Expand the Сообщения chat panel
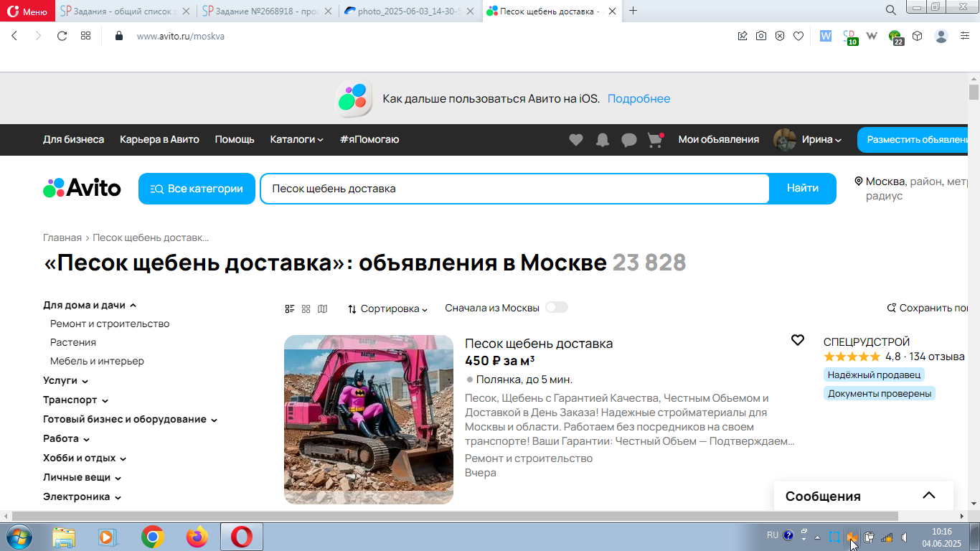The width and height of the screenshot is (980, 551). [x=863, y=496]
